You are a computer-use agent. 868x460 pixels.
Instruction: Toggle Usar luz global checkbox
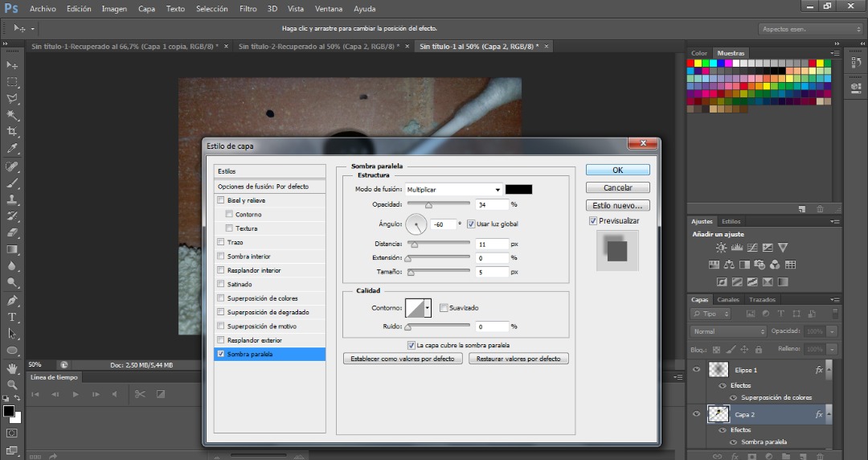point(471,224)
